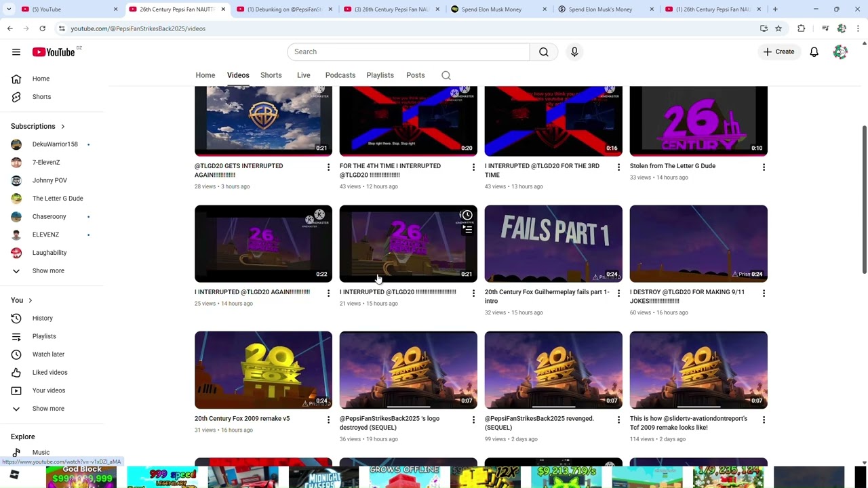Open the account avatar menu
Image resolution: width=868 pixels, height=488 pixels.
pos(840,52)
